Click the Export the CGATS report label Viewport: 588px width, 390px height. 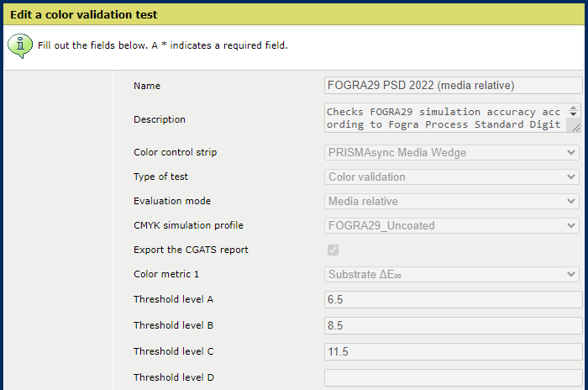(191, 250)
